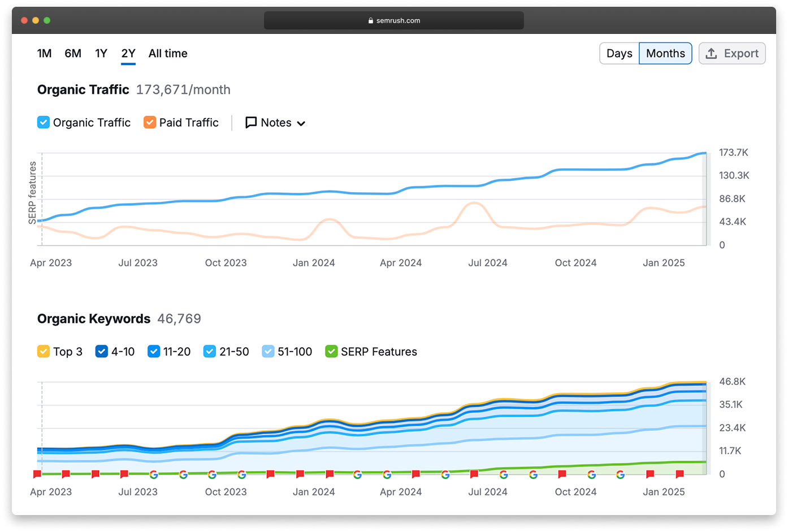The width and height of the screenshot is (788, 532).
Task: Select the Months granularity button
Action: pos(665,54)
